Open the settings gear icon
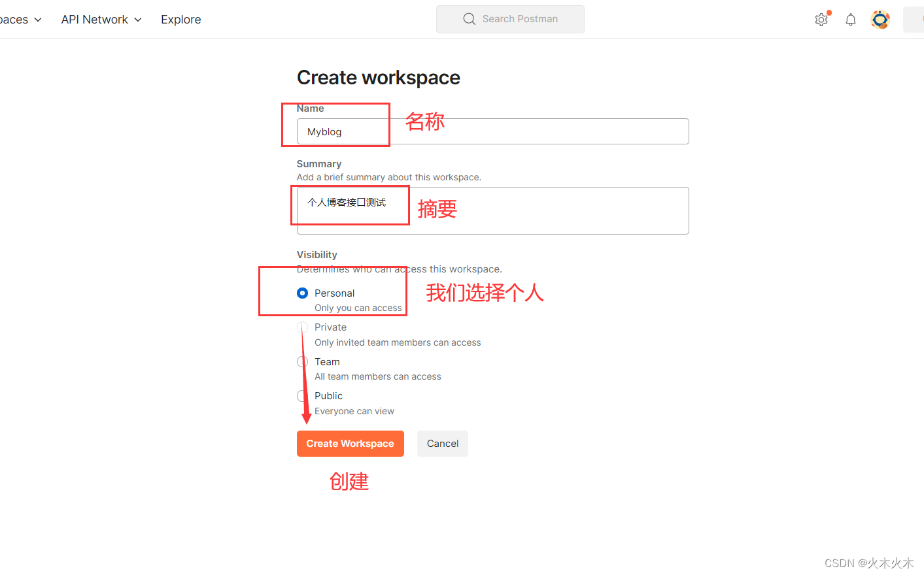This screenshot has height=575, width=924. point(821,19)
